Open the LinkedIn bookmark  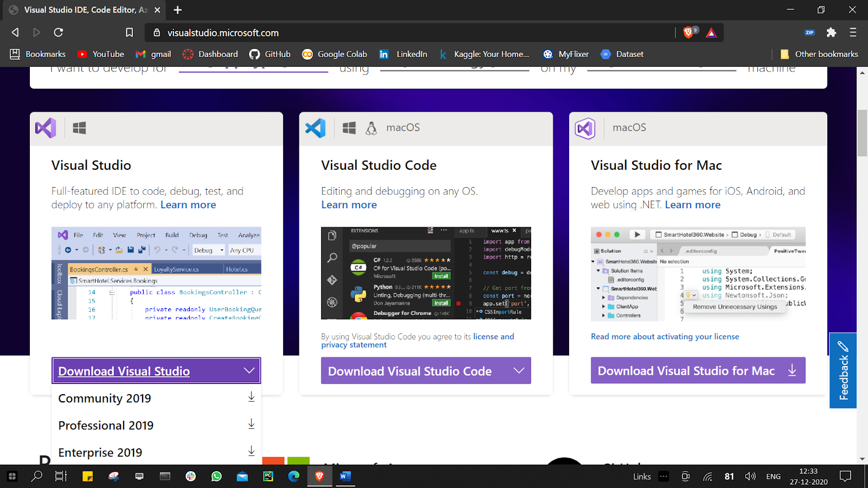(403, 54)
